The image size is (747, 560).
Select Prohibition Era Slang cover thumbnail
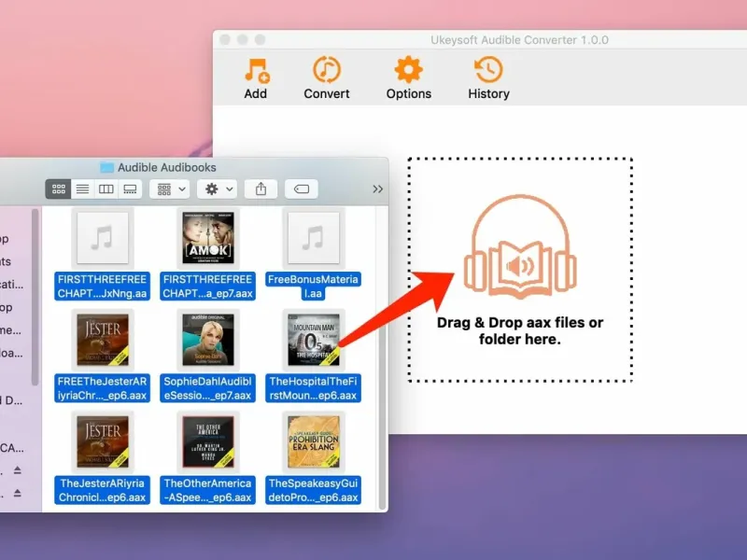(313, 441)
